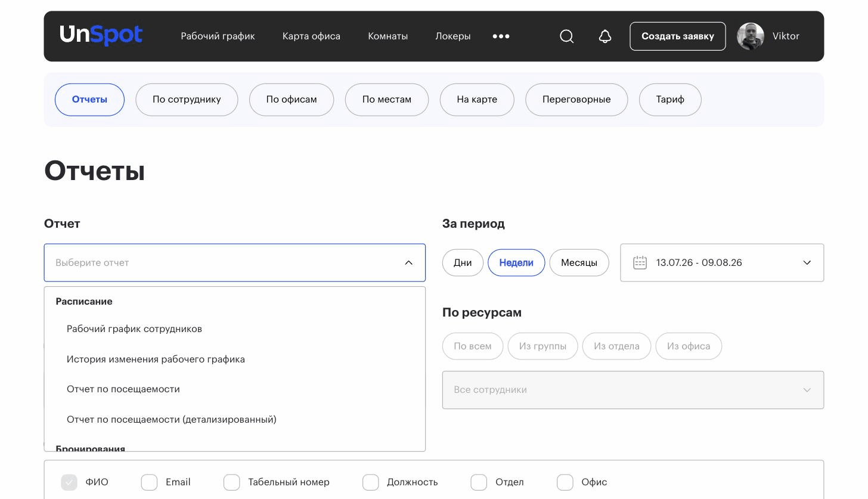Switch to Тариф tab
The width and height of the screenshot is (868, 499).
[670, 100]
